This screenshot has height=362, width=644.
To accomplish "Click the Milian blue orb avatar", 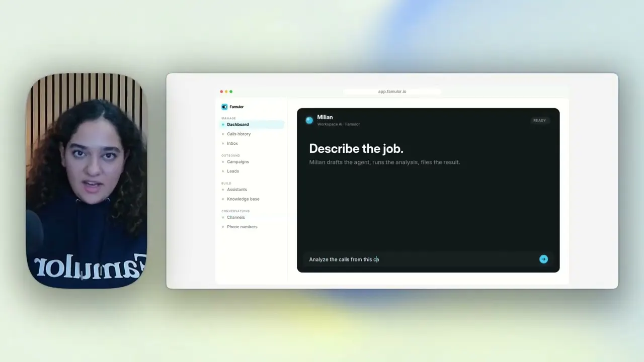I will pyautogui.click(x=309, y=120).
